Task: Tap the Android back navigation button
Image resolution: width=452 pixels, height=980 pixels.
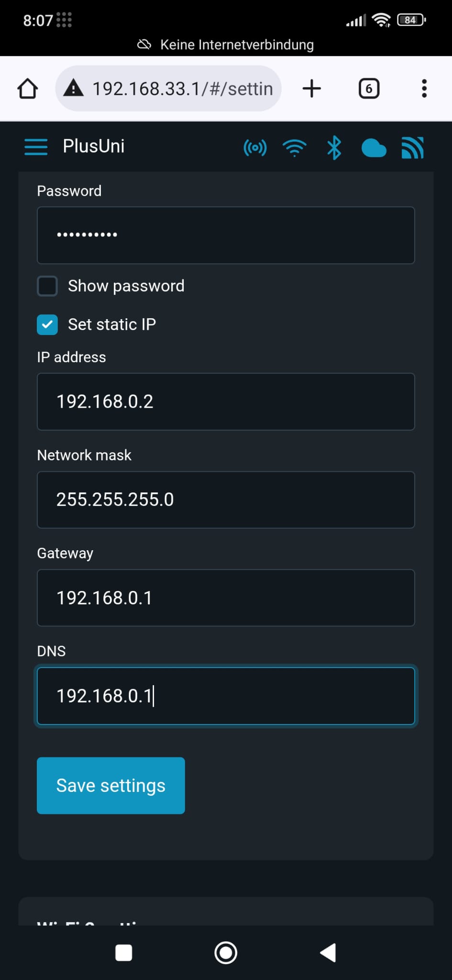Action: pyautogui.click(x=328, y=952)
